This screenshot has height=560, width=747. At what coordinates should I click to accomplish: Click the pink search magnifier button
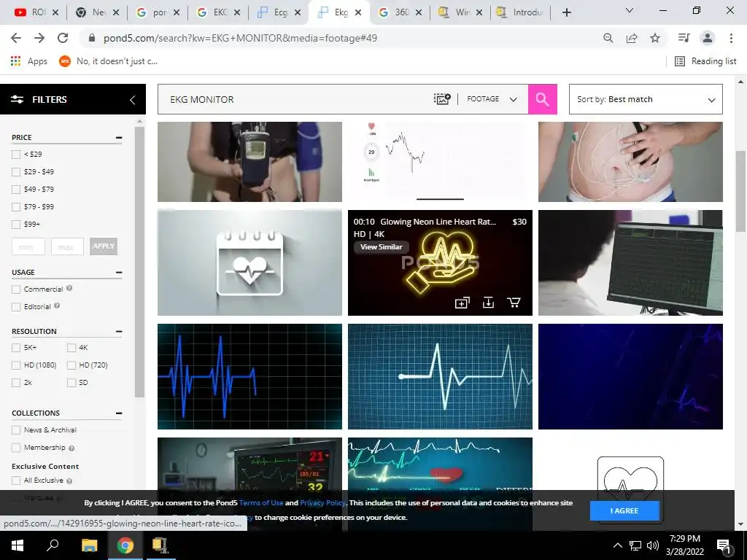point(542,99)
